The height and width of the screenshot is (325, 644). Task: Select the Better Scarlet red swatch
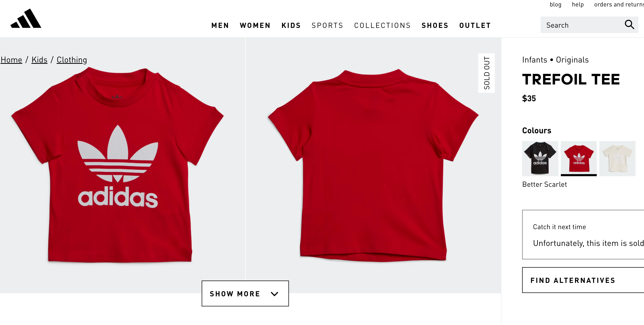point(579,158)
